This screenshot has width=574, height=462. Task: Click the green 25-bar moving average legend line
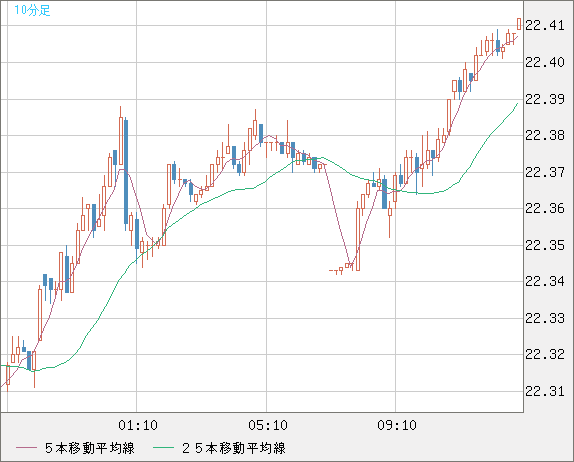point(163,448)
